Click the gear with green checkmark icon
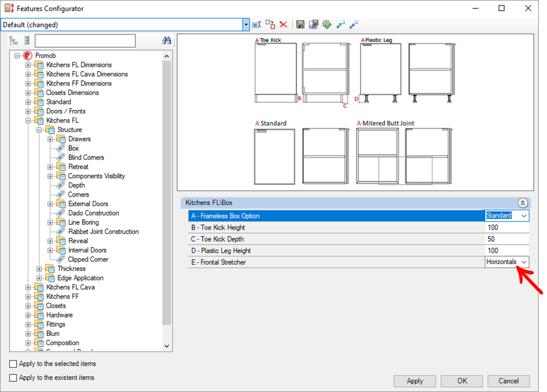Viewport: 547px width, 392px height. coord(327,24)
